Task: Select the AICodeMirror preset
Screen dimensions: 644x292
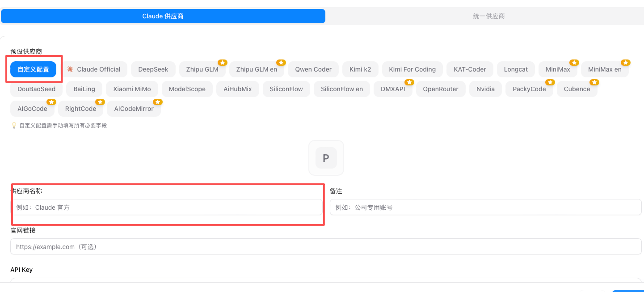Action: [x=134, y=109]
